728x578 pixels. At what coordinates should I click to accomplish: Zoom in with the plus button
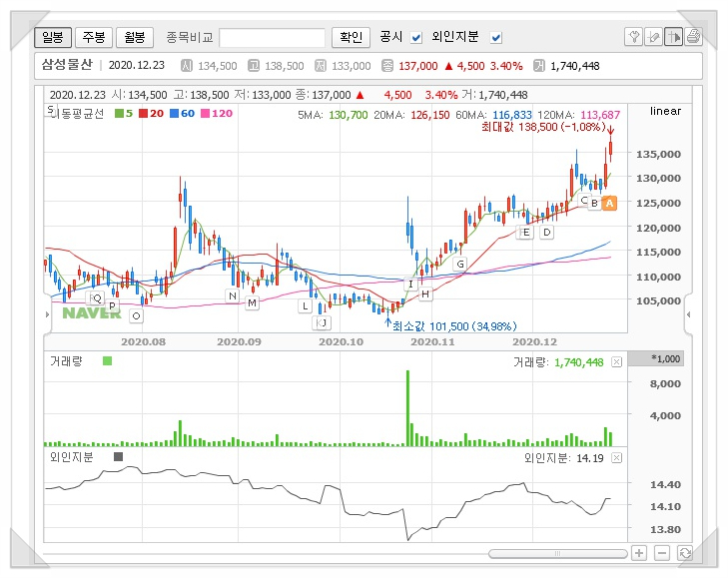(x=639, y=553)
